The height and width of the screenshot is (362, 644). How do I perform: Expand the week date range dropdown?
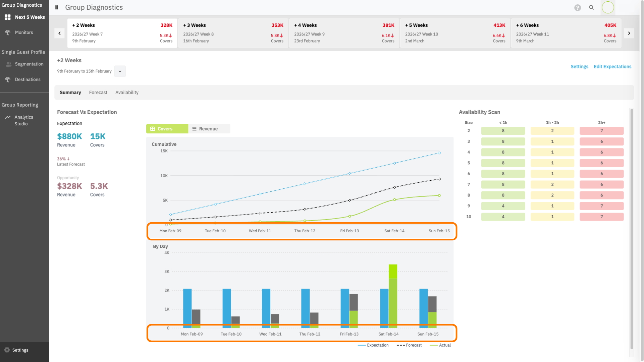(120, 71)
